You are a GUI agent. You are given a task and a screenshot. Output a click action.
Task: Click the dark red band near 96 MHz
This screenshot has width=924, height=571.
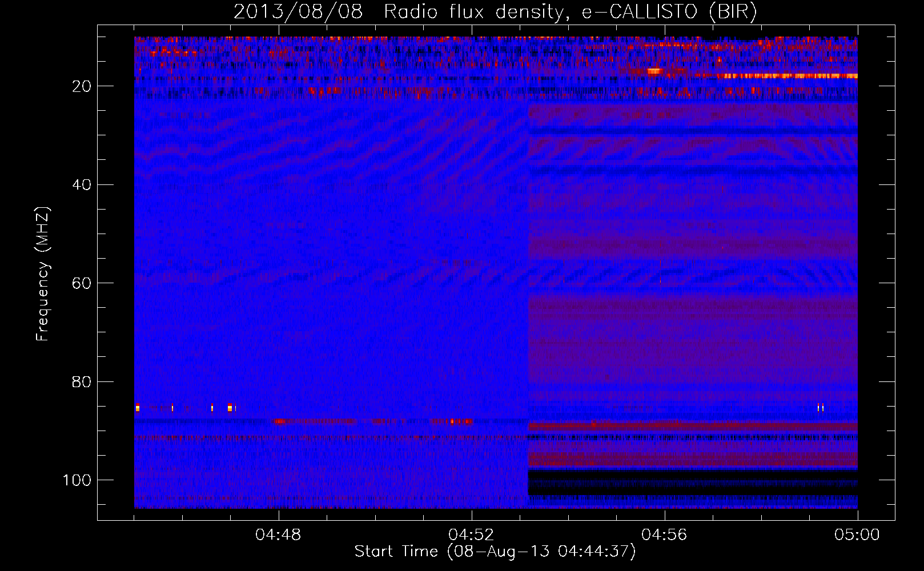[x=693, y=459]
